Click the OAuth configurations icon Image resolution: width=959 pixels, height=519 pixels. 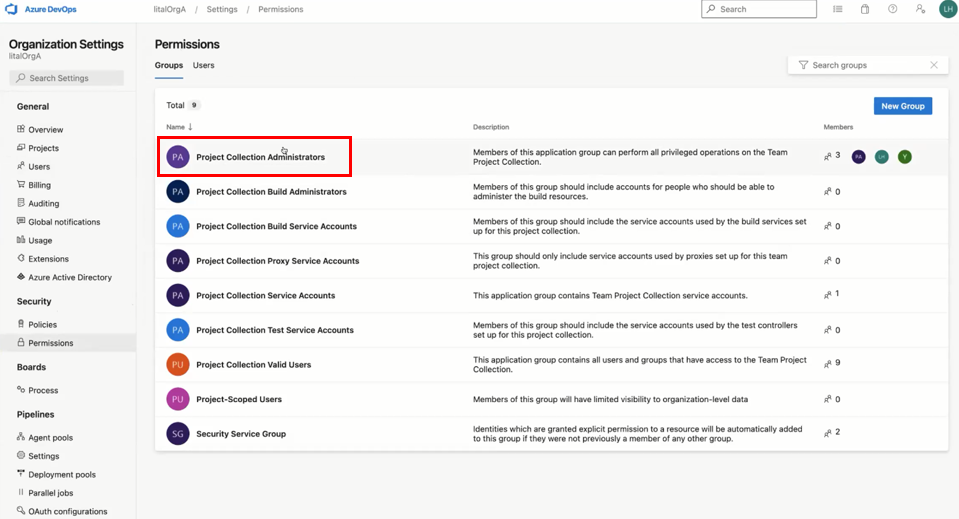[x=21, y=510]
